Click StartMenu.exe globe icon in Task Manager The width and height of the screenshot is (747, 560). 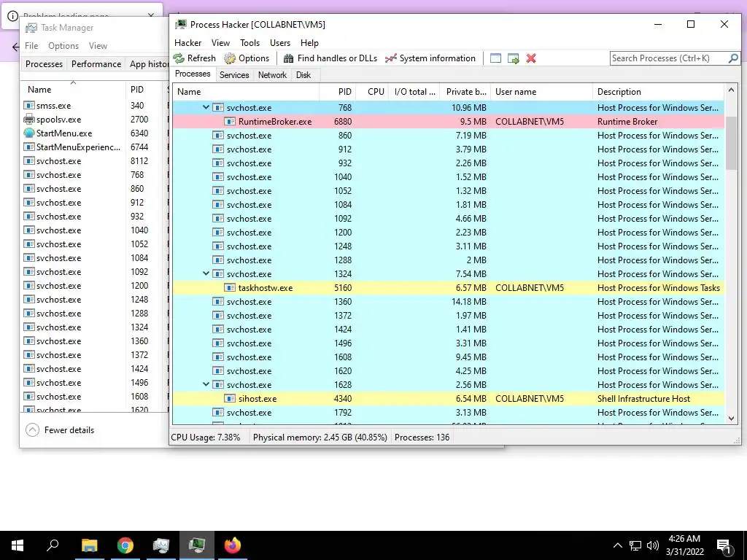(x=29, y=133)
